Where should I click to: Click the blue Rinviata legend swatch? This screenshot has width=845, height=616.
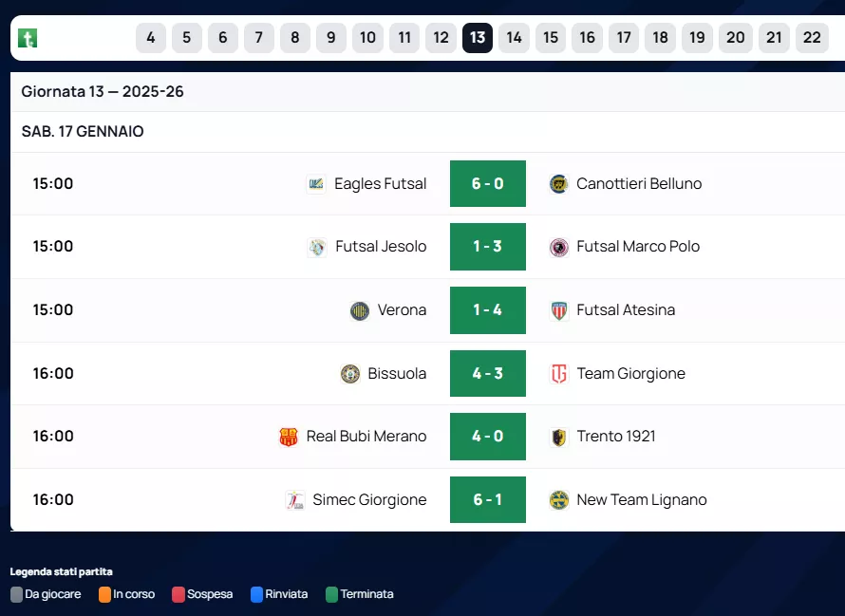256,595
